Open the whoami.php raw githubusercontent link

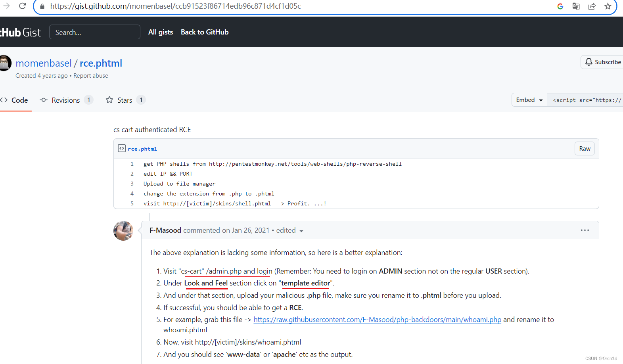point(378,320)
